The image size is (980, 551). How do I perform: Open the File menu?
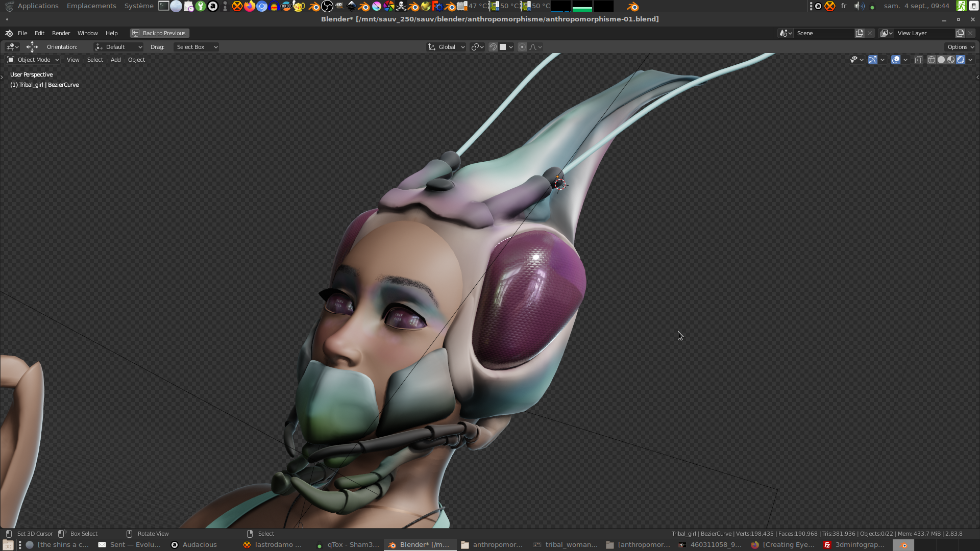click(22, 33)
